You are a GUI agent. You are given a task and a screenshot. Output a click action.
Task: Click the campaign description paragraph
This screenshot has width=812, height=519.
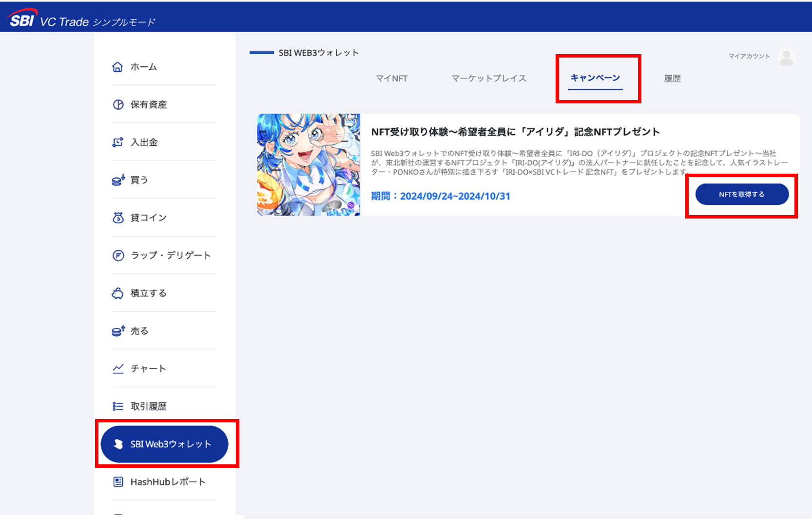580,162
